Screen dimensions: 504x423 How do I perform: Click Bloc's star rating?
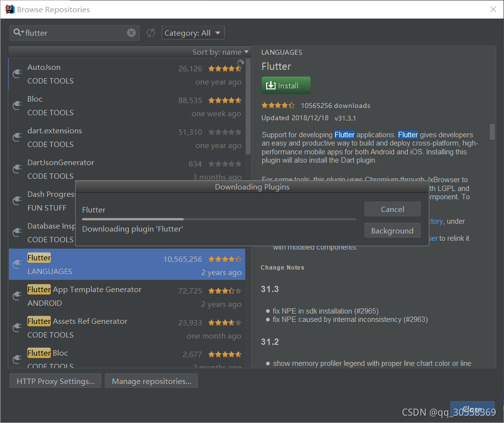(x=225, y=100)
